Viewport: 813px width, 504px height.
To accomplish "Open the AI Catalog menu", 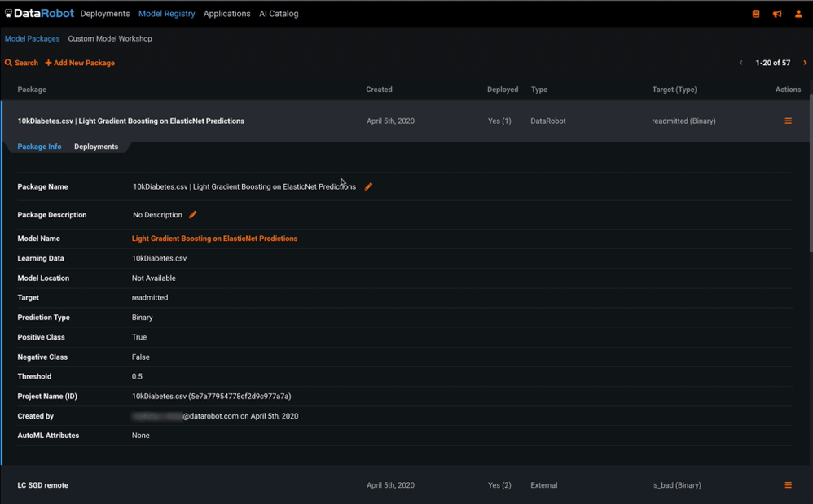I will [x=279, y=14].
